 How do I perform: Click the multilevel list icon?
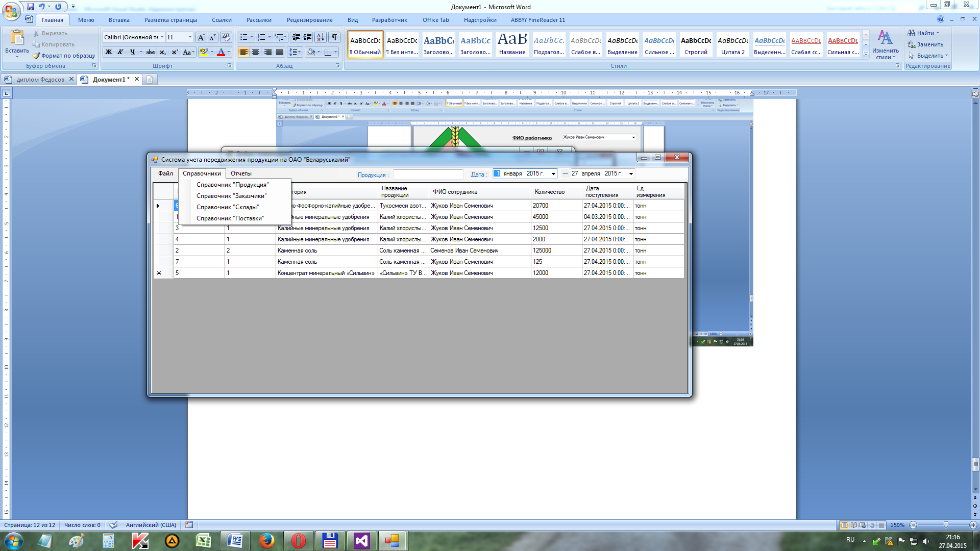coord(279,37)
